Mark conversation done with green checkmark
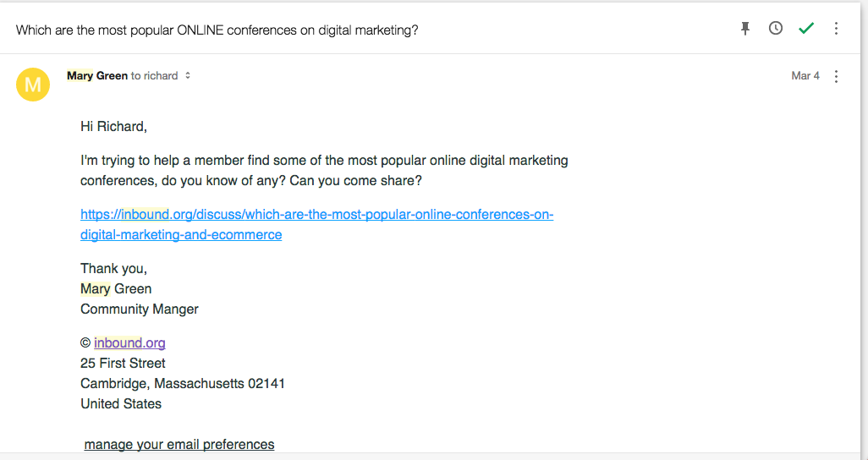Screen dimensions: 868x460 click(x=806, y=28)
